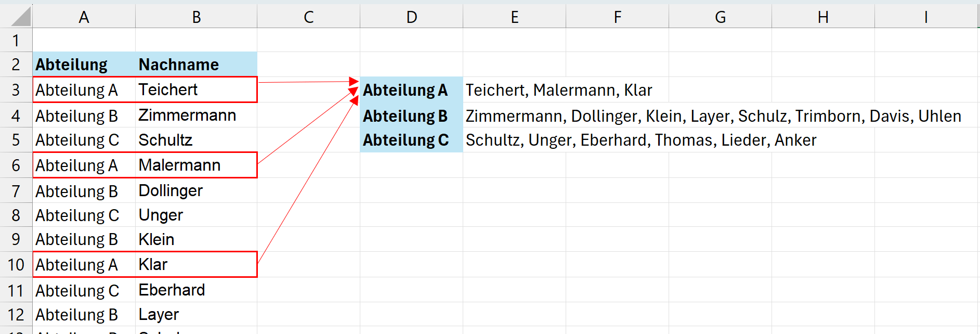Select column A header

(x=84, y=17)
